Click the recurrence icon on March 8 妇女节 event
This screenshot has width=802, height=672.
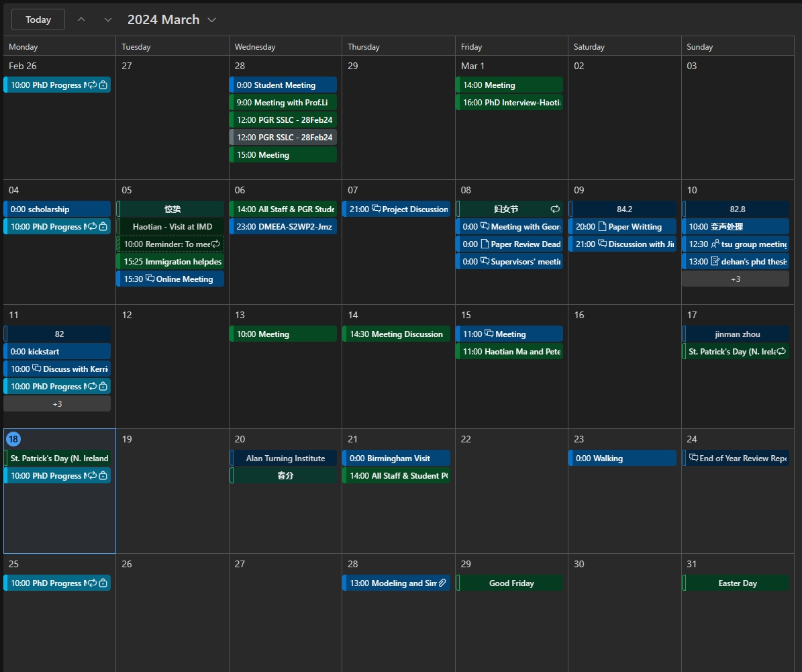point(555,209)
